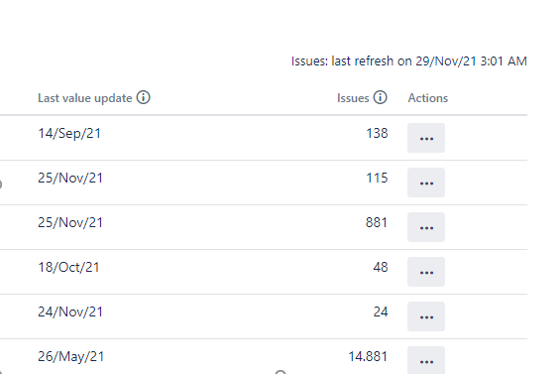Click info icon beside Issues header
547x374 pixels.
[380, 97]
